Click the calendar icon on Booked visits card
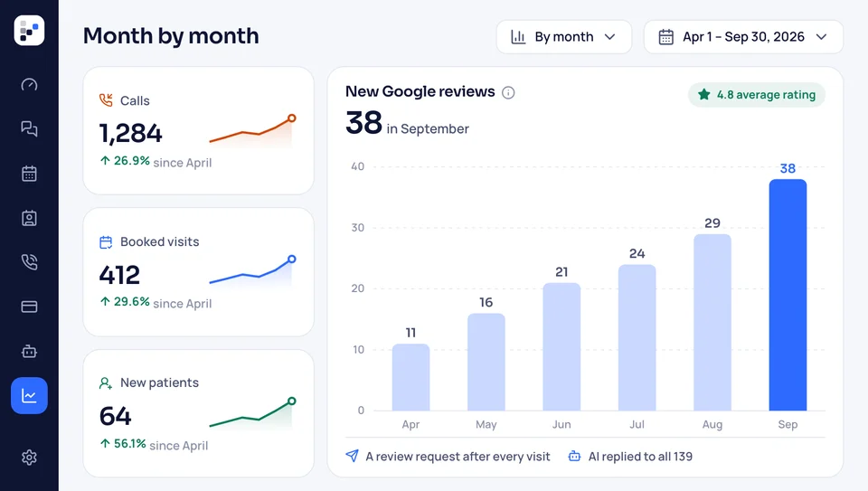This screenshot has height=491, width=868. pos(106,242)
